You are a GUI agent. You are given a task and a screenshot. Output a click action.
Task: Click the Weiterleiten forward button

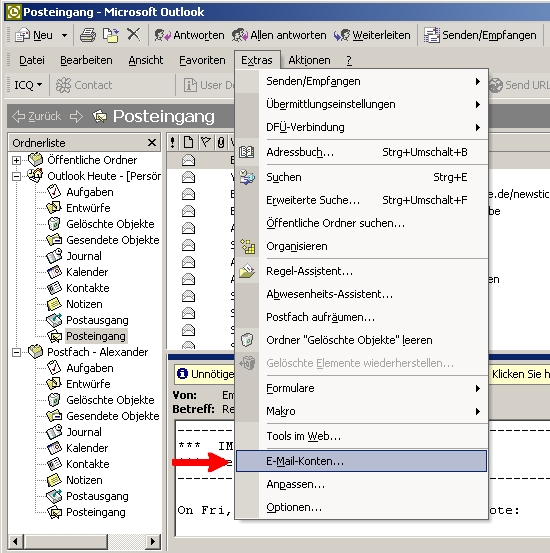tap(372, 35)
